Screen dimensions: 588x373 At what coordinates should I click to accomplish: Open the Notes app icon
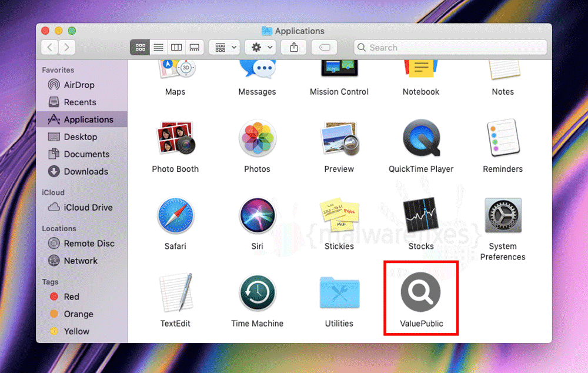pos(504,69)
